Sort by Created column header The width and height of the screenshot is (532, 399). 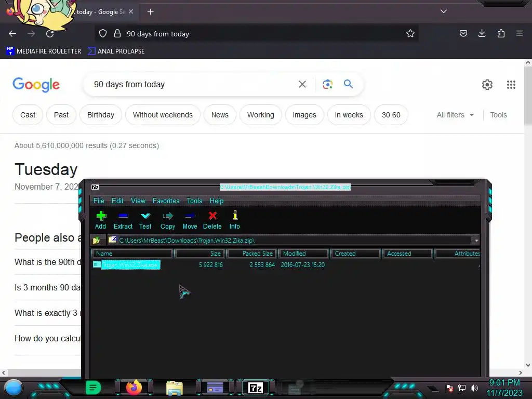pyautogui.click(x=355, y=254)
